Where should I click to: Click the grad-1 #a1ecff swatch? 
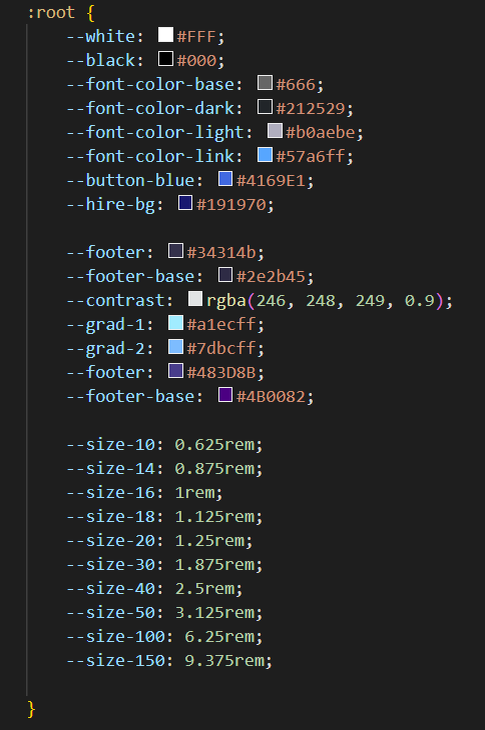[175, 323]
